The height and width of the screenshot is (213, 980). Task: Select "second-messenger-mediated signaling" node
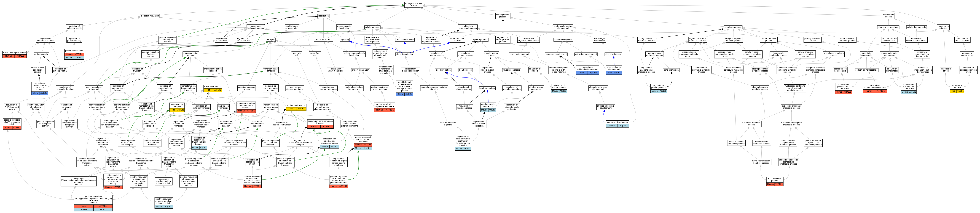(434, 88)
